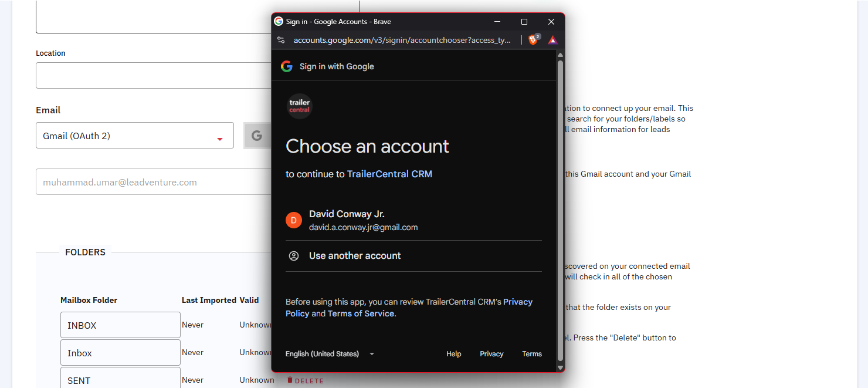The height and width of the screenshot is (388, 868).
Task: Click the Valid column header
Action: (x=249, y=300)
